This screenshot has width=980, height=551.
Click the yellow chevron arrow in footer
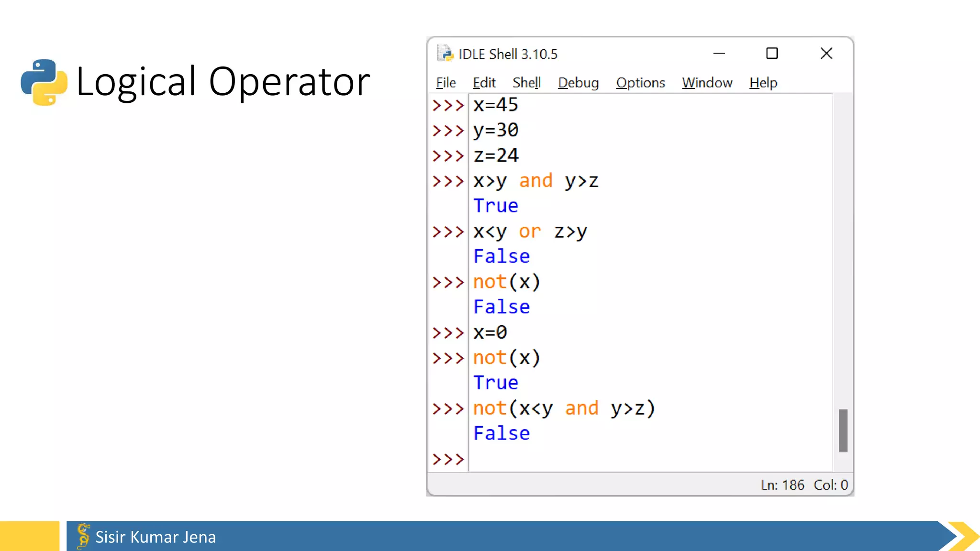click(x=963, y=536)
